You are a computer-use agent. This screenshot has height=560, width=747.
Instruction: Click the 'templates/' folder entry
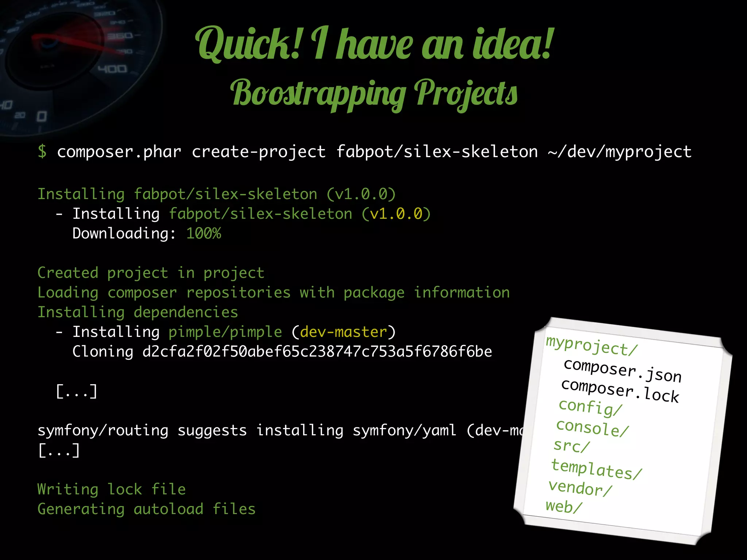pyautogui.click(x=596, y=469)
